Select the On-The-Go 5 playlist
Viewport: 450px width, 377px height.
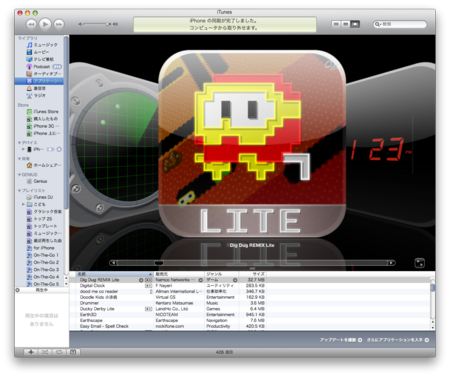coord(43,284)
